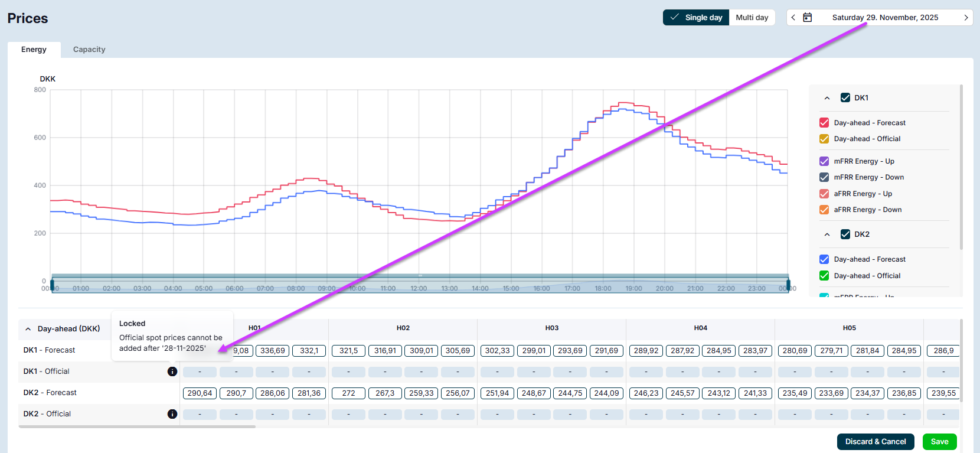Collapse the Day-ahead (DKK) table section
Screen dimensions: 980x453
[28, 329]
